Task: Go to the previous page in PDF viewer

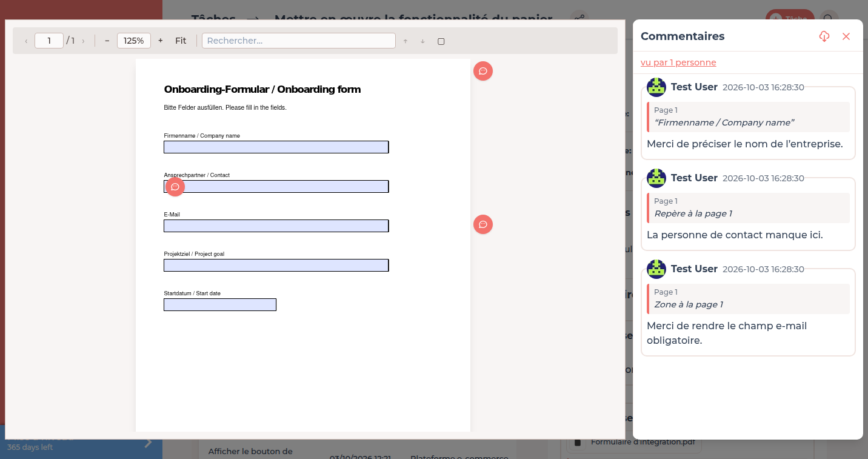Action: pos(26,41)
